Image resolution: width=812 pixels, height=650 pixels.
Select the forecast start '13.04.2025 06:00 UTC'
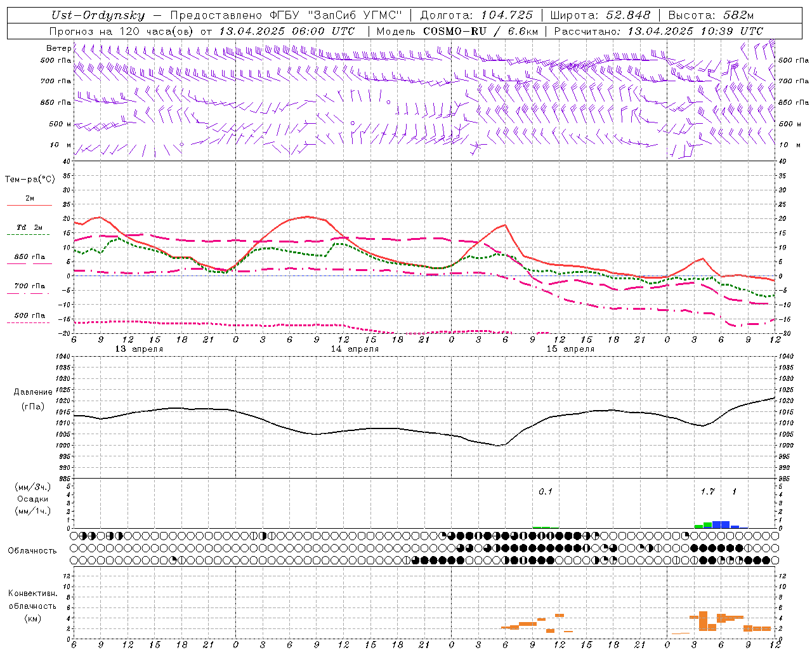pos(287,31)
